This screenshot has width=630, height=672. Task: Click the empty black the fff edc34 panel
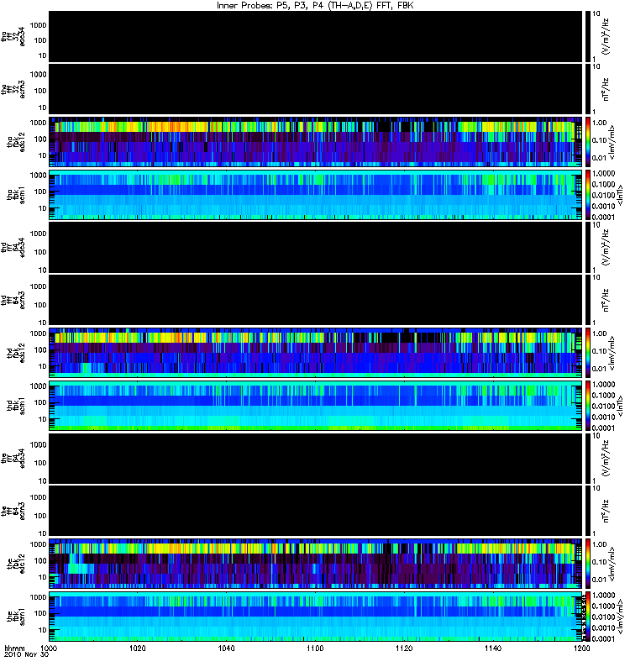[316, 458]
